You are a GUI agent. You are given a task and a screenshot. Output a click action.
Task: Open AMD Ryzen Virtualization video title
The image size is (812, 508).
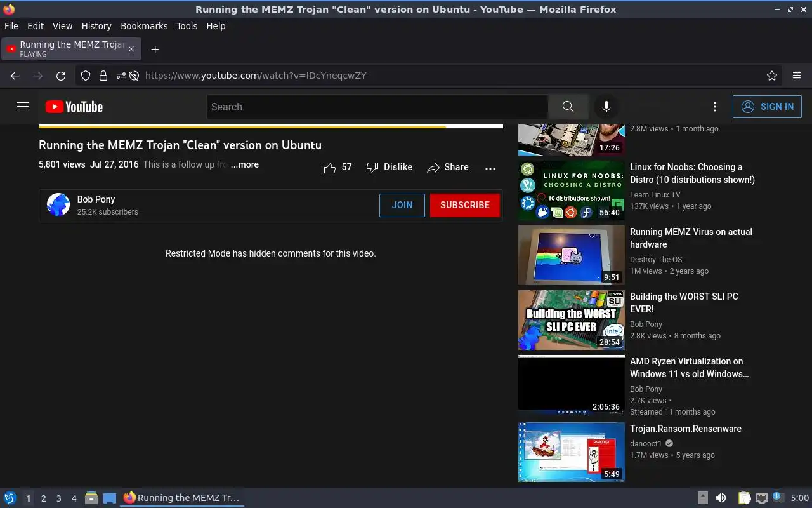[x=690, y=368]
